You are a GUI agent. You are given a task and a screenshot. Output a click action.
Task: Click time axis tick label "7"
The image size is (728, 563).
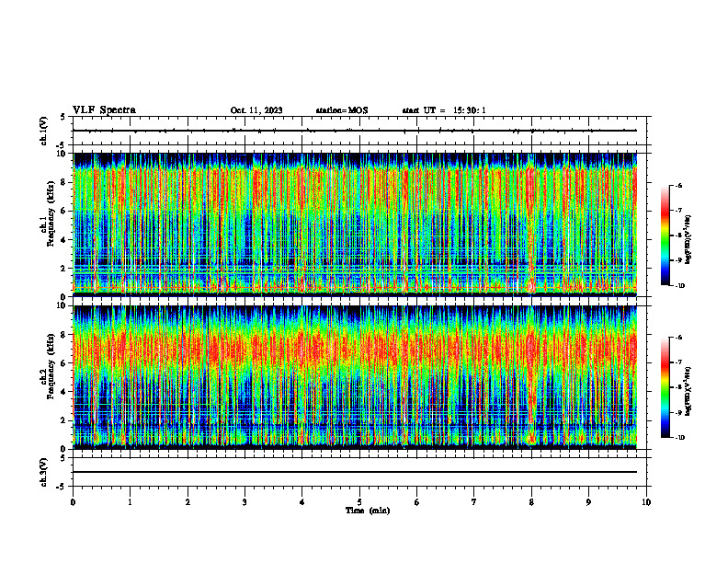474,502
